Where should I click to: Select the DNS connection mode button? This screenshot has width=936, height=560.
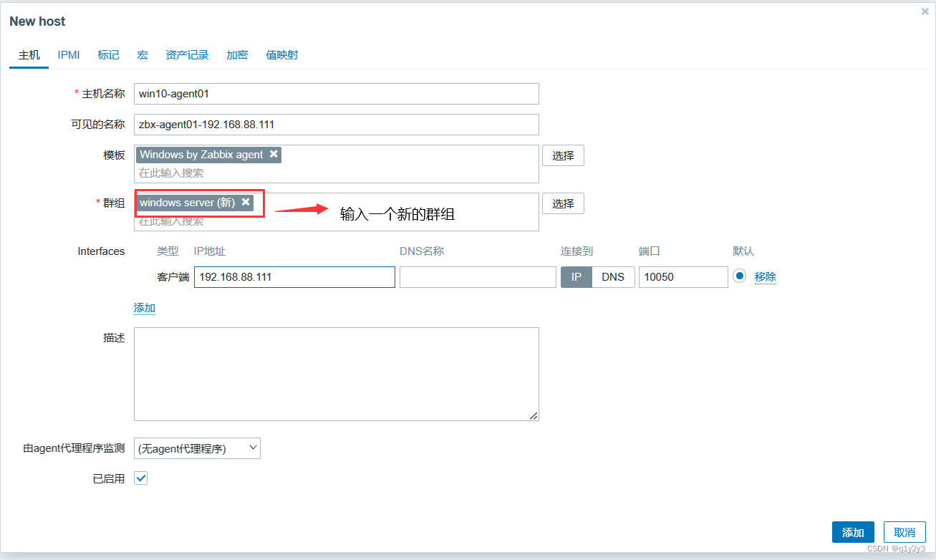point(613,277)
